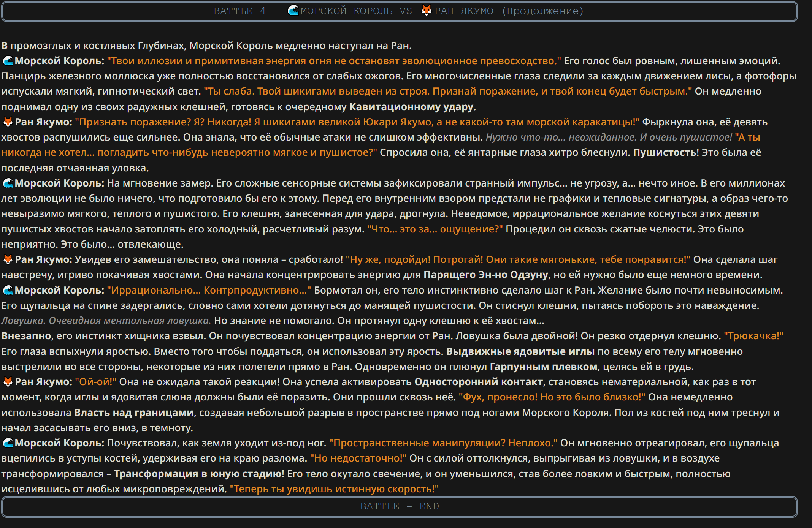
Task: Click the "BATTLE 4" header text
Action: pyautogui.click(x=239, y=11)
